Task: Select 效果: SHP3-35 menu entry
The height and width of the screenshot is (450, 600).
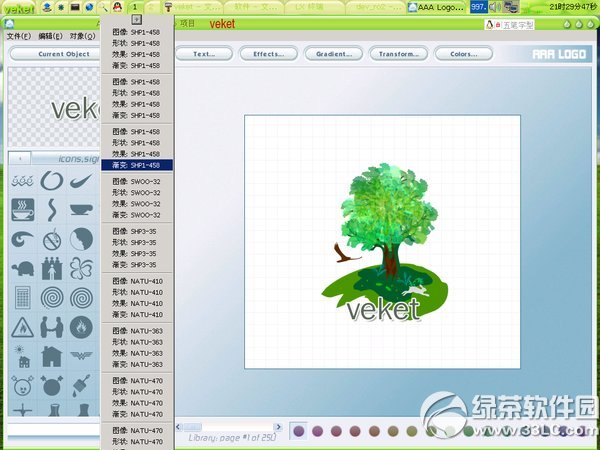Action: coord(137,253)
